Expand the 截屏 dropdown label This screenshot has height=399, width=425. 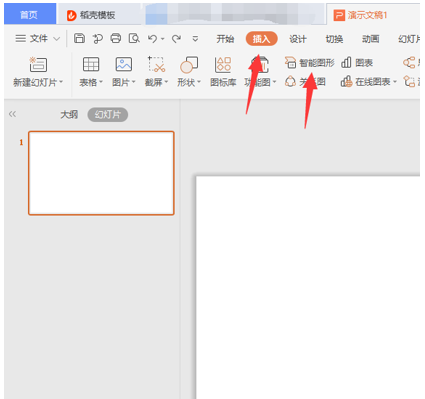[x=156, y=82]
